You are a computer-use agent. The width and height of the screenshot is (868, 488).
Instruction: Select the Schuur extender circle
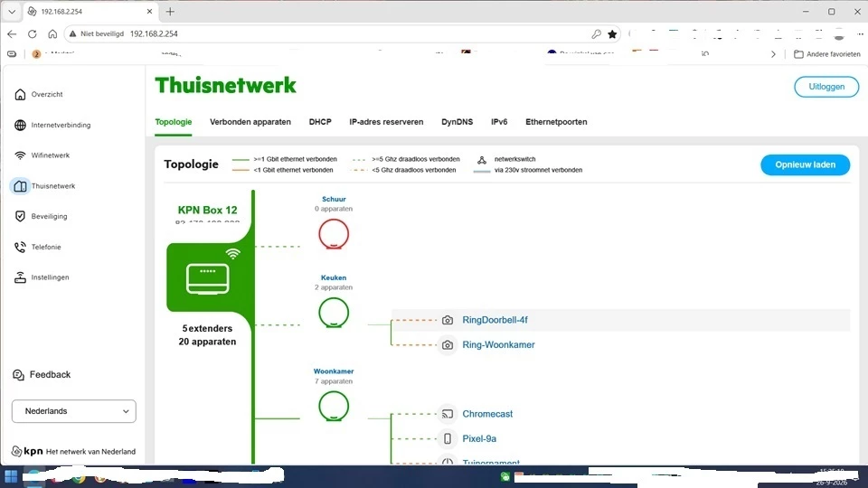pos(334,234)
